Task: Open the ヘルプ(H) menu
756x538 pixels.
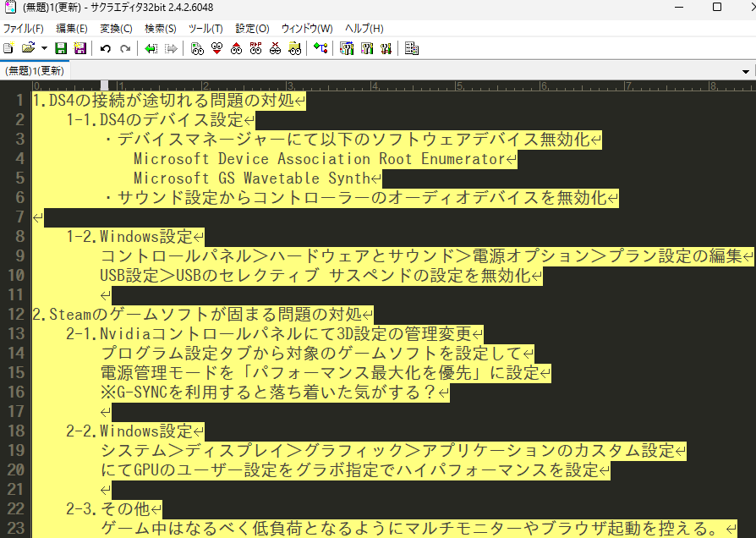Action: click(x=364, y=29)
